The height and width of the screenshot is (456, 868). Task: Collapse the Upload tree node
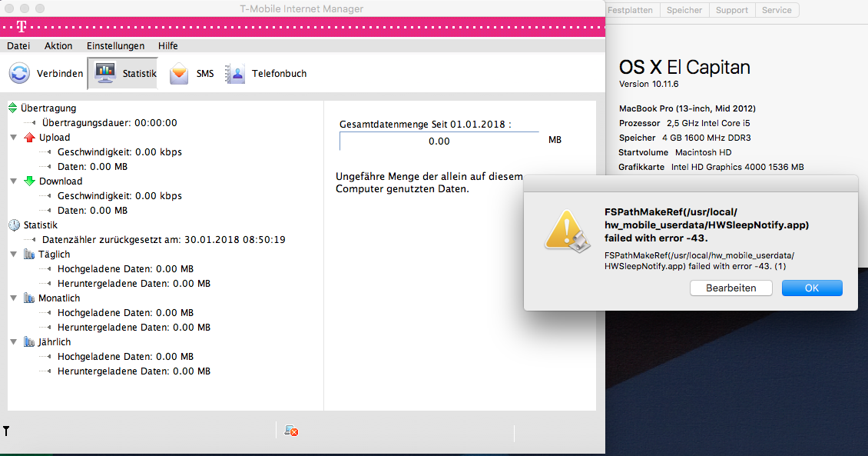click(x=13, y=137)
